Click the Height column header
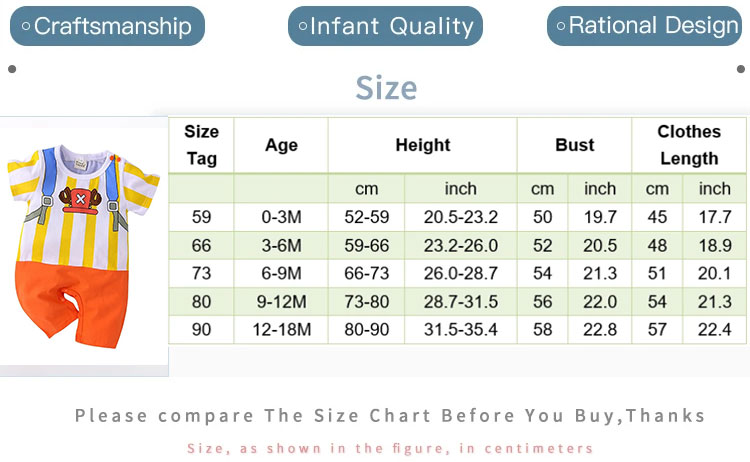This screenshot has height=462, width=750. click(x=422, y=145)
